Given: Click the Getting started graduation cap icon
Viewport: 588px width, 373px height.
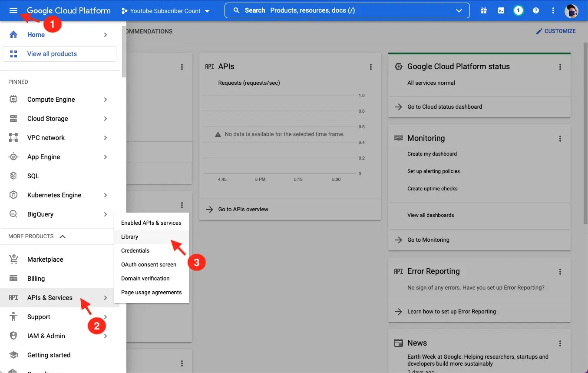Looking at the screenshot, I should click(13, 355).
